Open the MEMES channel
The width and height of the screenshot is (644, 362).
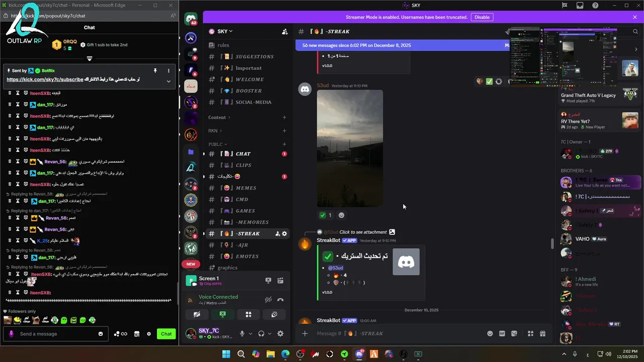(247, 188)
